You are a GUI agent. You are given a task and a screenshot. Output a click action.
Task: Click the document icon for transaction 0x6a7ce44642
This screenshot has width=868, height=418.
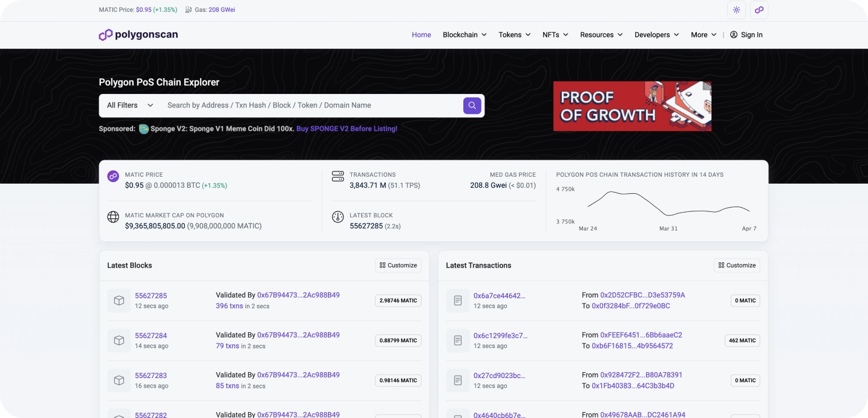tap(457, 301)
